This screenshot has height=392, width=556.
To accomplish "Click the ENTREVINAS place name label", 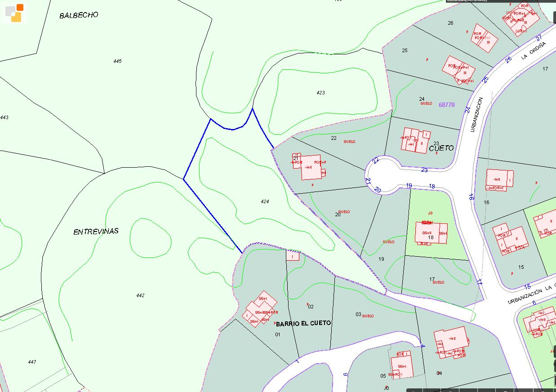I will point(96,232).
